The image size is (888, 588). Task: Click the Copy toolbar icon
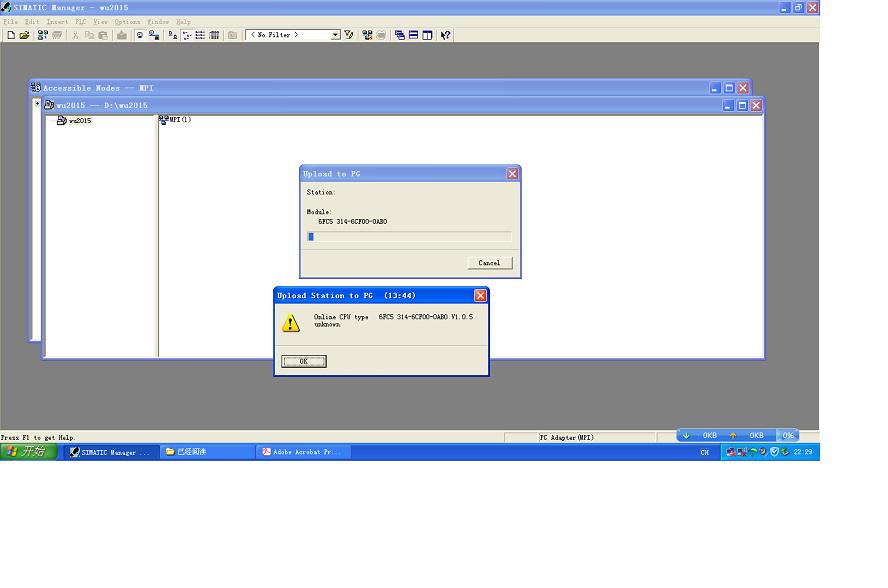(x=89, y=35)
